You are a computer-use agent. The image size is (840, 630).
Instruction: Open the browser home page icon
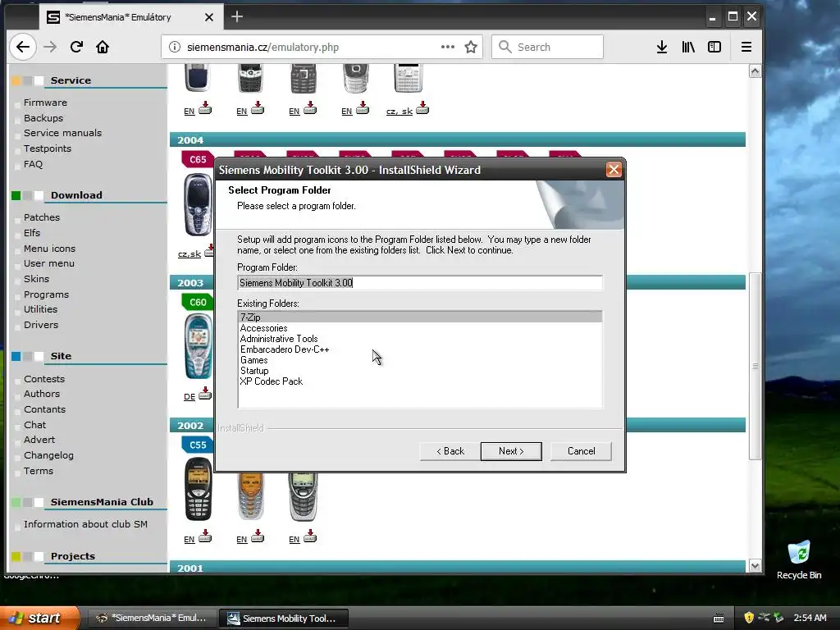point(103,47)
